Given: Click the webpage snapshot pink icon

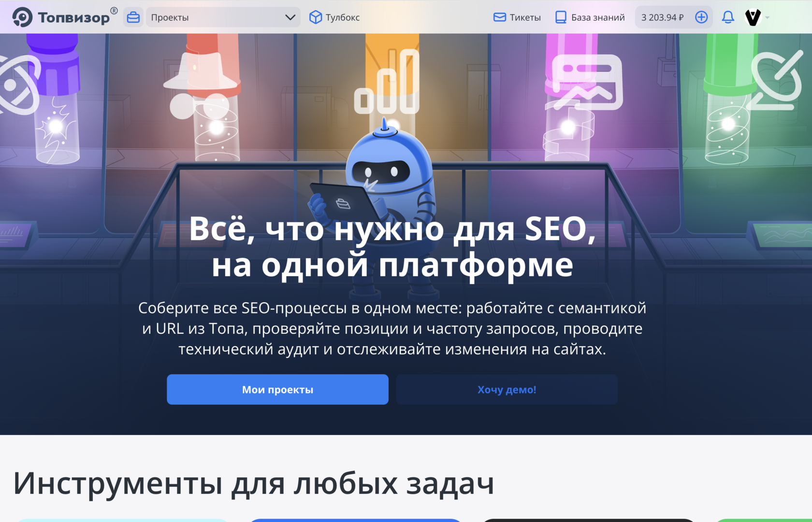Looking at the screenshot, I should pos(586,82).
